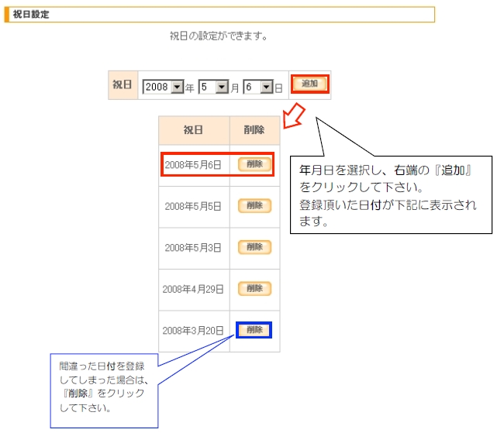Image resolution: width=504 pixels, height=433 pixels.
Task: Click the 2008年3月20日 date text
Action: (193, 331)
